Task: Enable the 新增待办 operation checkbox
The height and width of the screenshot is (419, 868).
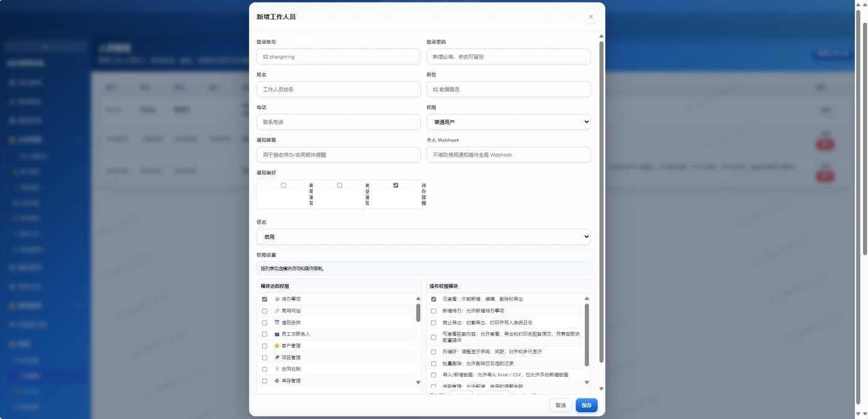Action: pos(434,311)
